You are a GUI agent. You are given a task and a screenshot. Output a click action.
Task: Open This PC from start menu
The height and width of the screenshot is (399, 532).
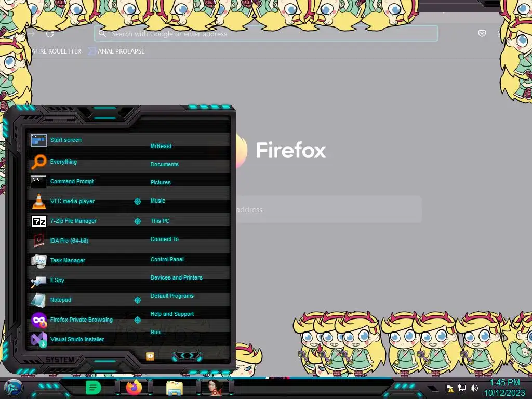160,221
